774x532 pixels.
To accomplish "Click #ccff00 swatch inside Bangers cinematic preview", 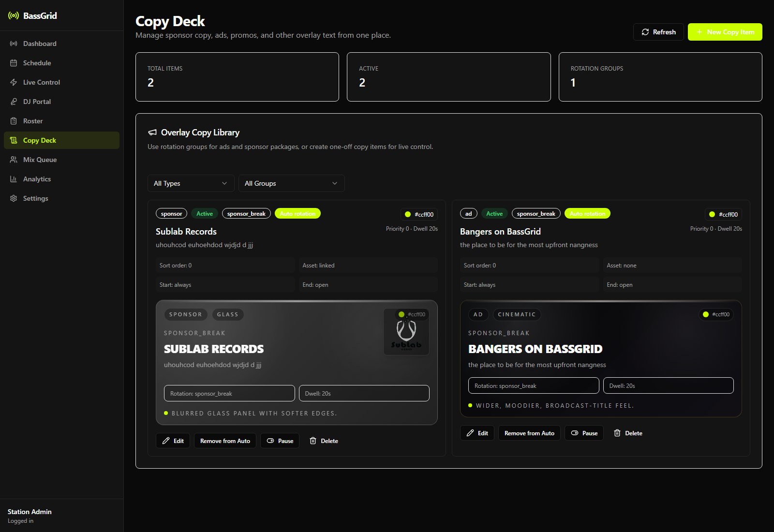I will click(x=716, y=314).
